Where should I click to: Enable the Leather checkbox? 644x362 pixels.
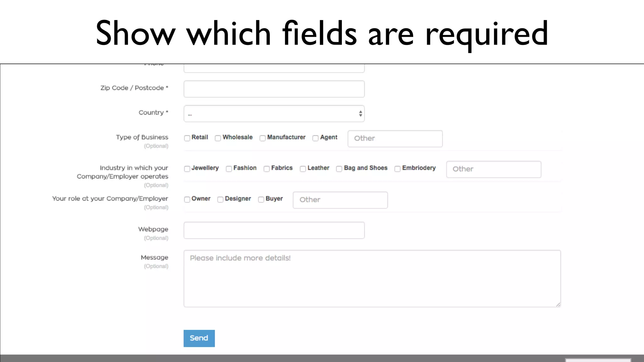(303, 169)
